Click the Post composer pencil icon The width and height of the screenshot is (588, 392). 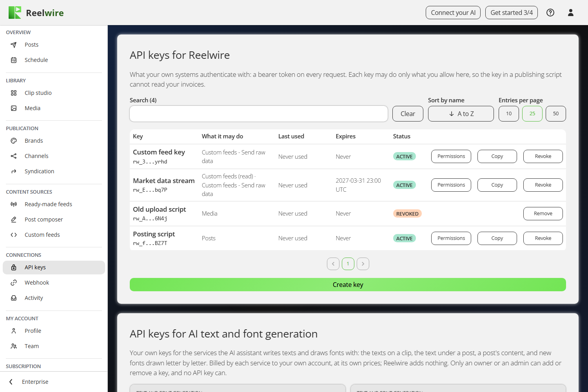tap(14, 220)
